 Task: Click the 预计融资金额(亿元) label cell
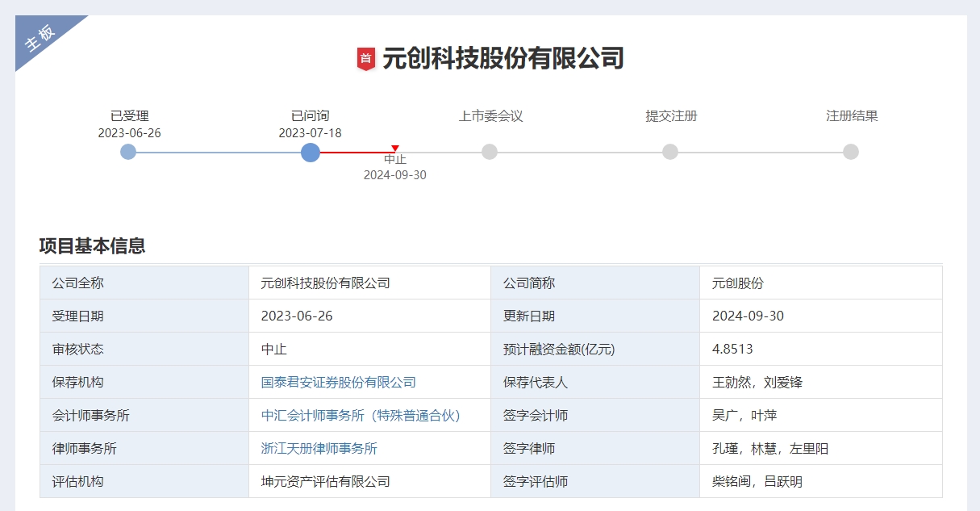click(x=595, y=350)
